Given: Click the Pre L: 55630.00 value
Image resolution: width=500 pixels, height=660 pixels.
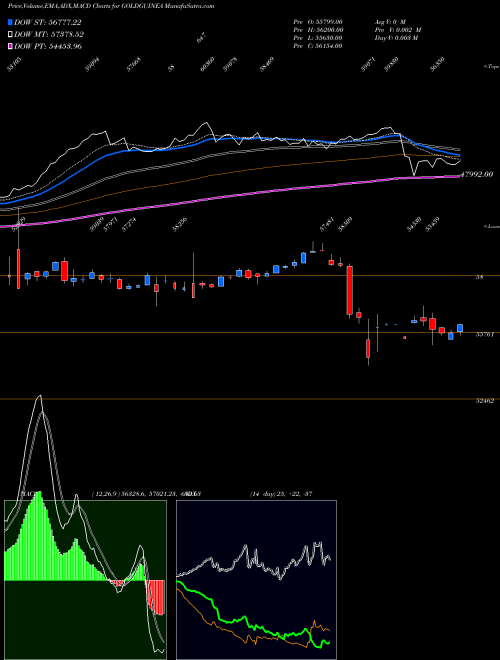Looking at the screenshot, I should click(x=317, y=38).
